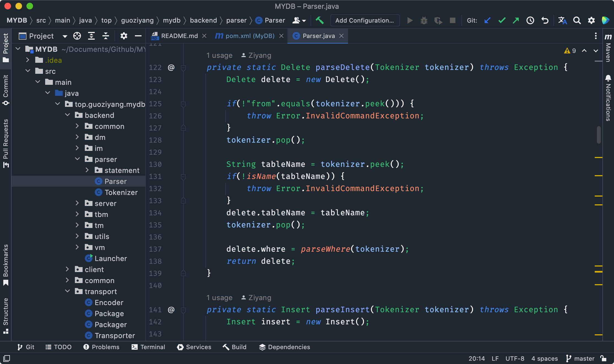Click 4 spaces indent setting
The image size is (614, 364).
pyautogui.click(x=545, y=358)
